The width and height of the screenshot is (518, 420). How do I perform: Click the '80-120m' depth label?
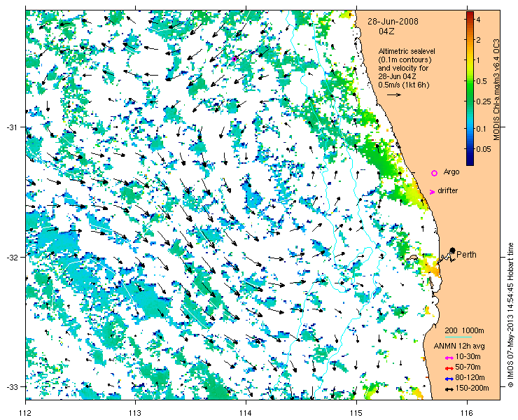pyautogui.click(x=470, y=378)
